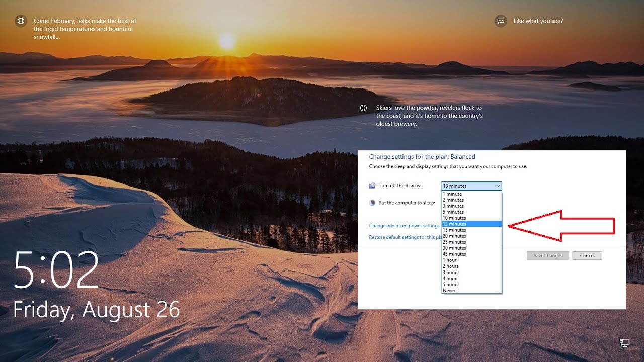Open the 'Skiers love the powder' caption

(x=430, y=116)
